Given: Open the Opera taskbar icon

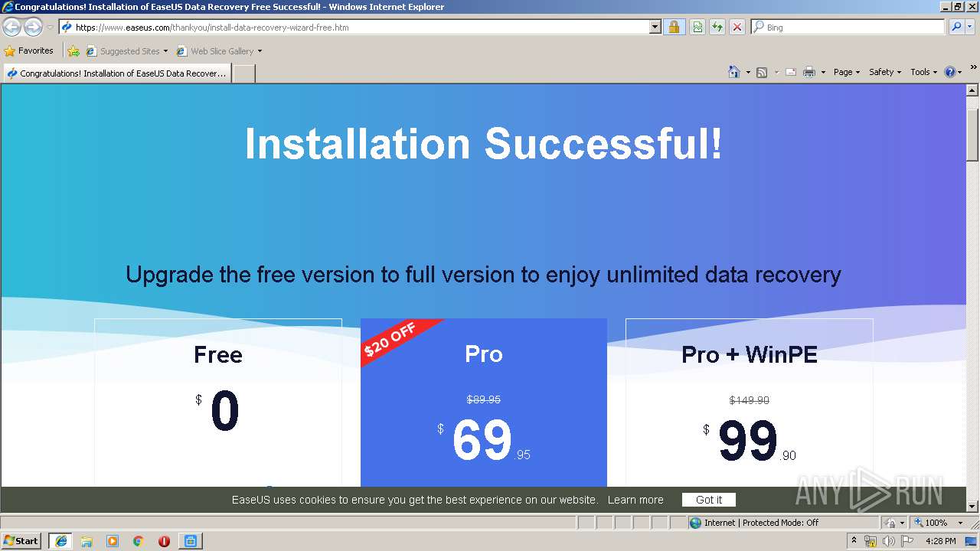Looking at the screenshot, I should click(164, 541).
